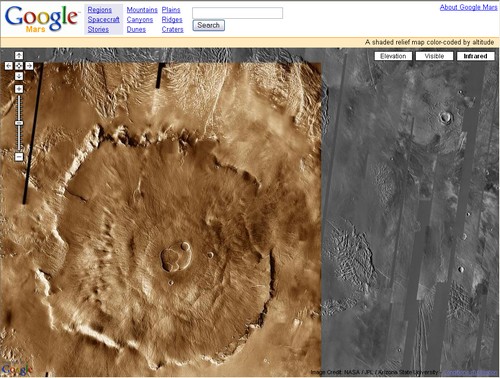Zoom out with the minus icon
Screen dimensions: 500x378
click(19, 157)
